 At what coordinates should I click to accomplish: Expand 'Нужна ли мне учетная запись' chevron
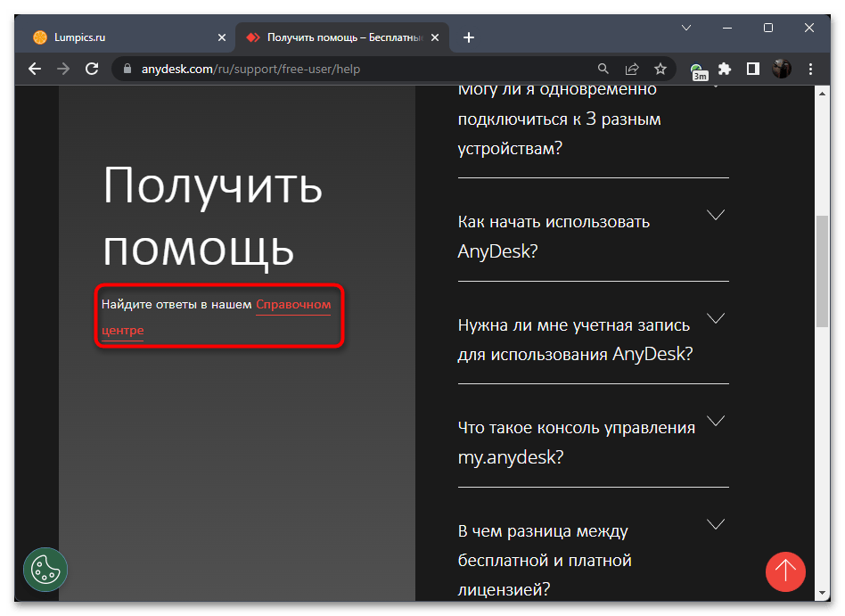pyautogui.click(x=716, y=318)
